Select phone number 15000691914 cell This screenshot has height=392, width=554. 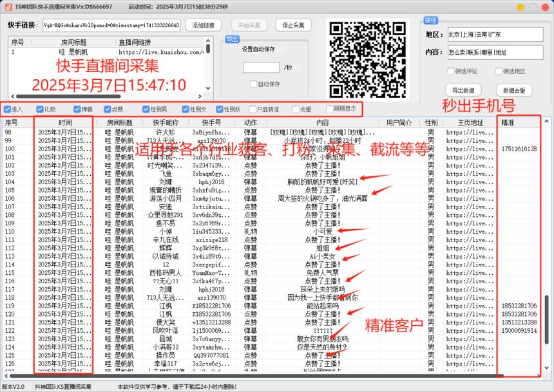click(519, 331)
